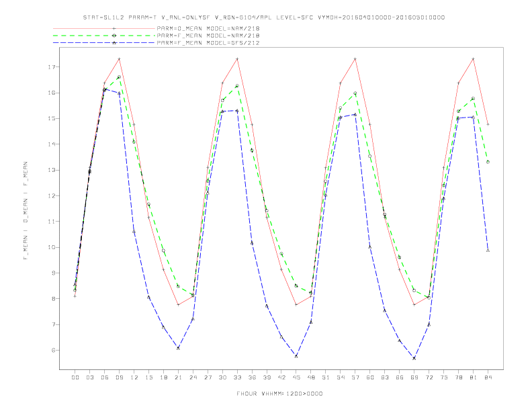532x411 pixels.
Task: Click x-axis tick label 30
Action: tap(222, 377)
